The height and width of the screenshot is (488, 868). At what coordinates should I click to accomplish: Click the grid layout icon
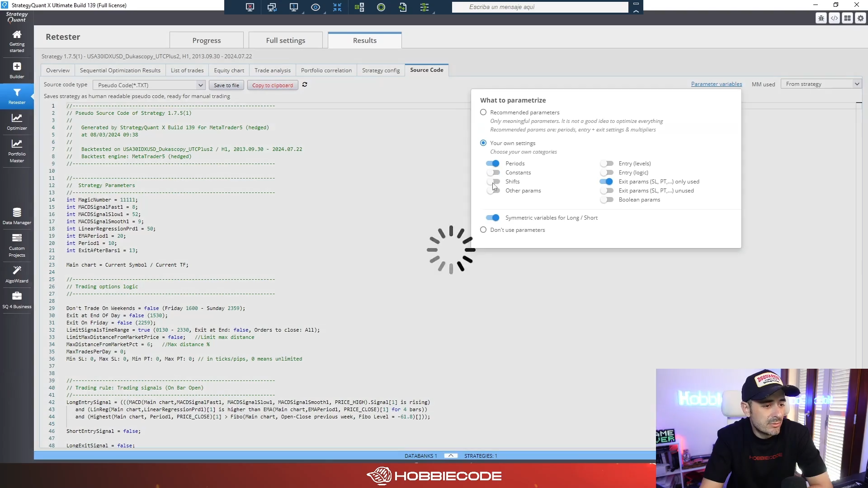pos(847,18)
